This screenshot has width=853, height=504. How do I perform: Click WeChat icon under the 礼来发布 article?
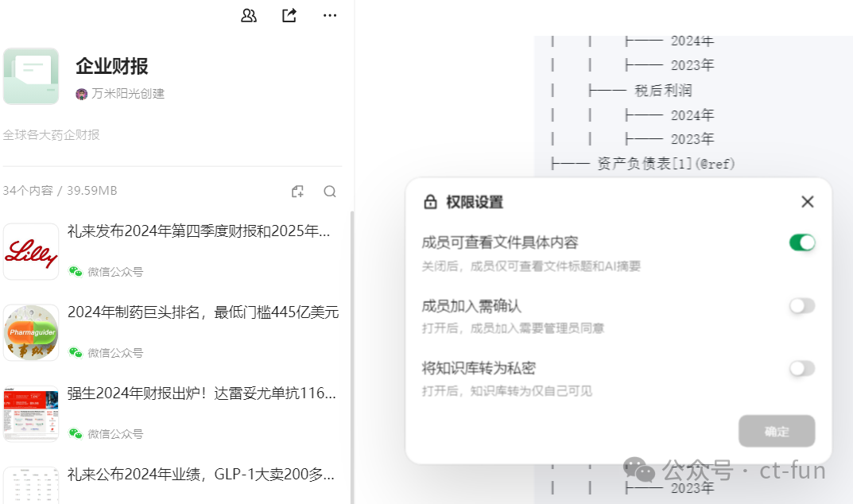75,271
